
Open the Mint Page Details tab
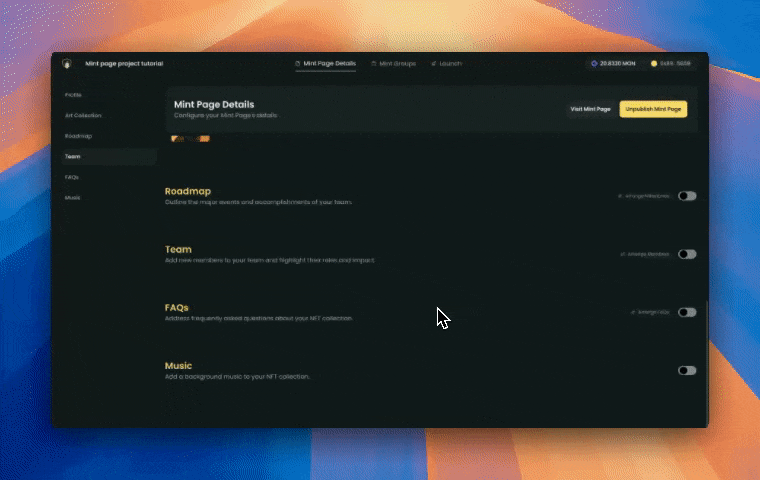point(326,64)
